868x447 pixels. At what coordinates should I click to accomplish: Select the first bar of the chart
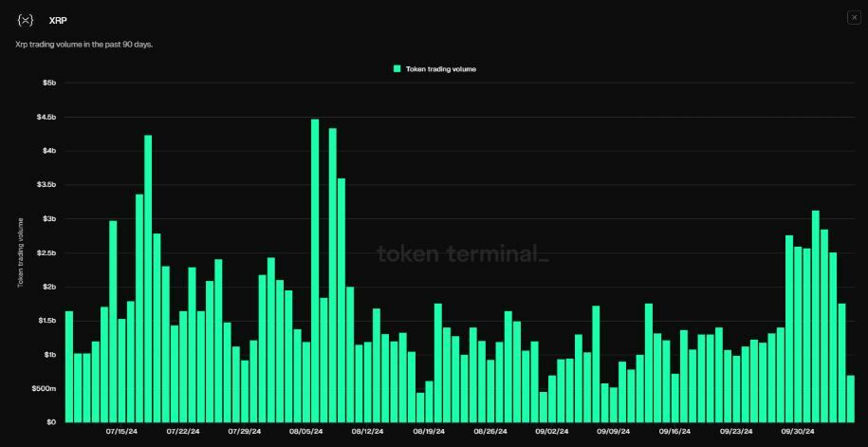tap(69, 366)
